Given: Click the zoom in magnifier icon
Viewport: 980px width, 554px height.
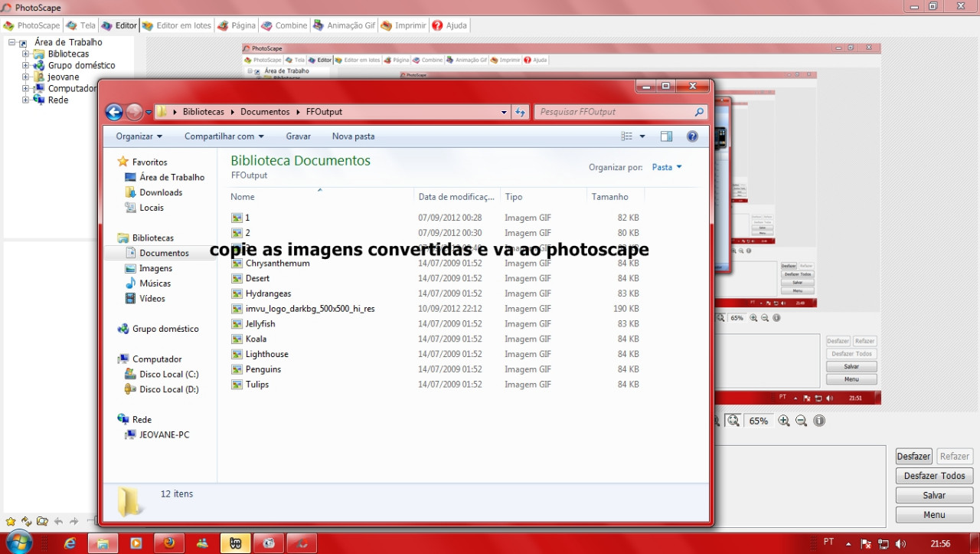Looking at the screenshot, I should (784, 421).
